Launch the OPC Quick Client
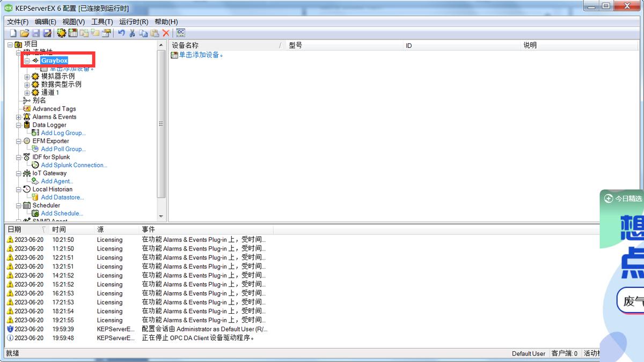This screenshot has width=644, height=362. [x=180, y=33]
